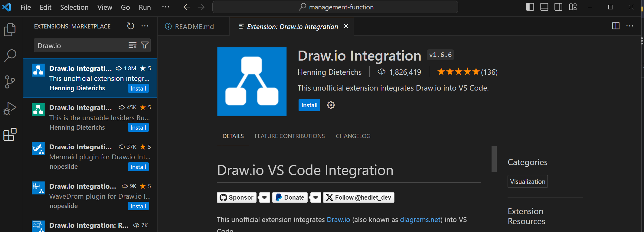Screen dimensions: 644x232
Task: Open the Go menu
Action: (125, 7)
